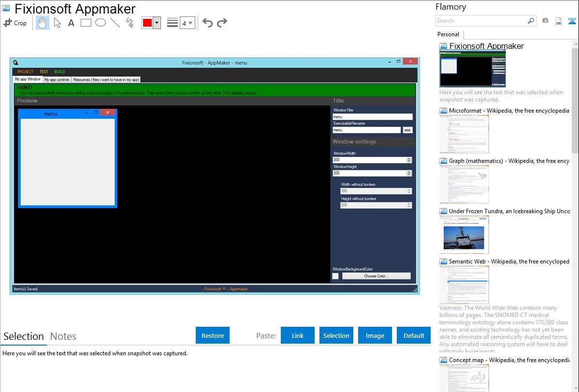The height and width of the screenshot is (392, 579).
Task: Click the Default paste button
Action: coord(414,335)
